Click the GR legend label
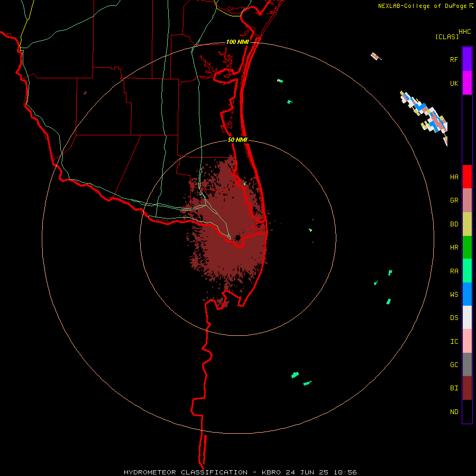 [454, 200]
